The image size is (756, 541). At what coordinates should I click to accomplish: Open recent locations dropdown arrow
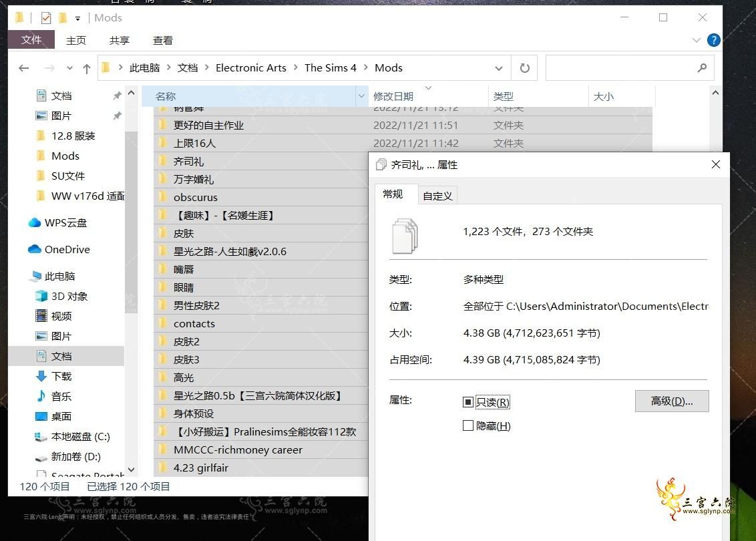[x=70, y=69]
